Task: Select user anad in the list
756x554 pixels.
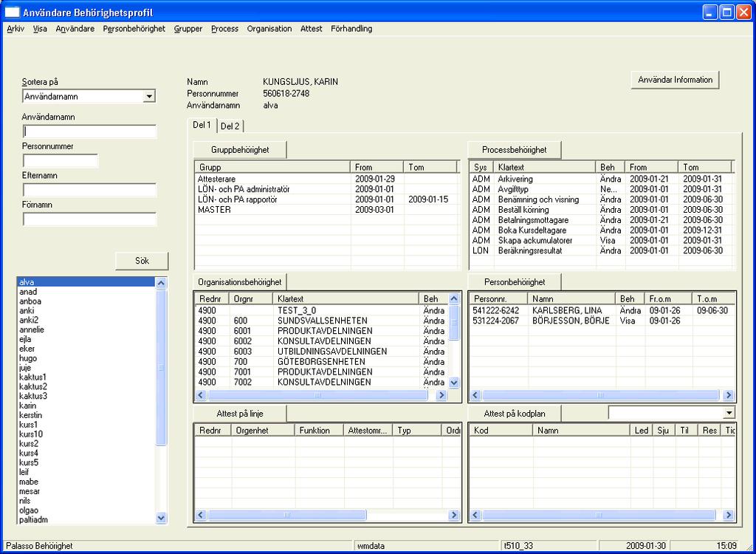Action: pos(86,292)
